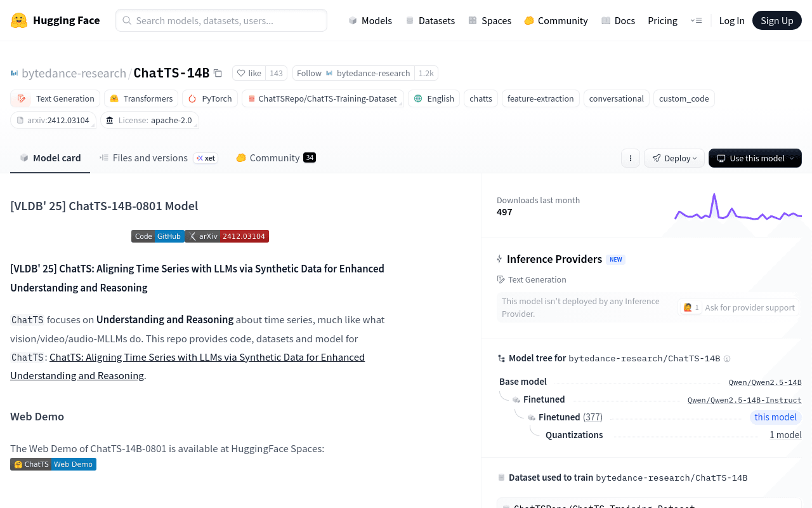Open Qwen/Qwen2.5-14B-Instruct finetuned model
Viewport: 812px width, 508px height.
click(x=745, y=400)
